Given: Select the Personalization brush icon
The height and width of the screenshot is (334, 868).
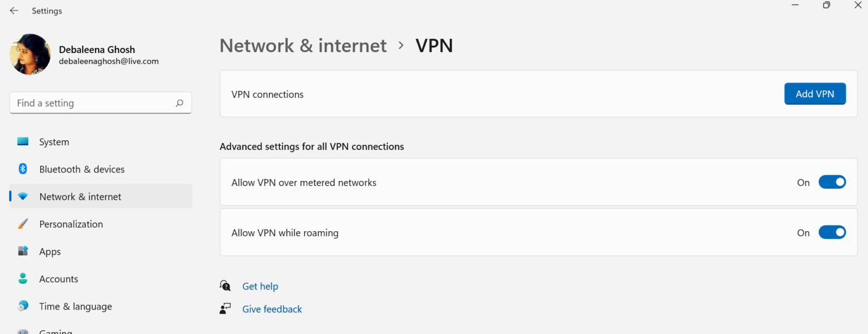Looking at the screenshot, I should coord(23,224).
